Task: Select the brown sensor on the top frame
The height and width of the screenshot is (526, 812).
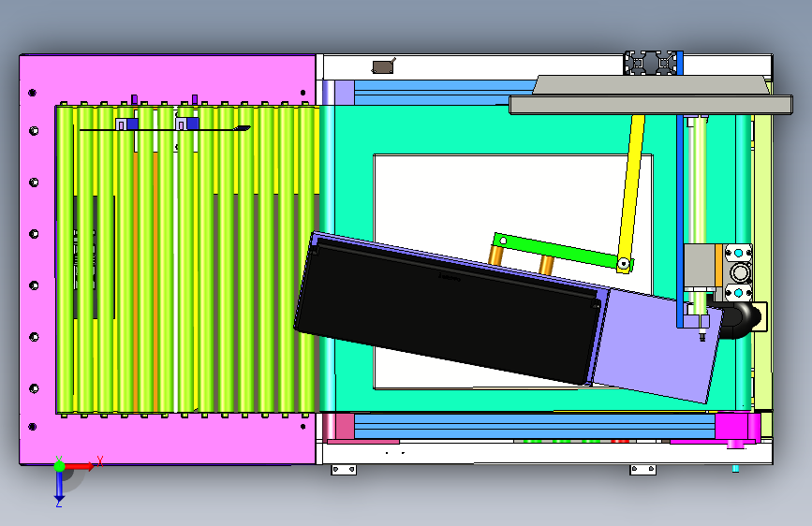Action: point(383,66)
